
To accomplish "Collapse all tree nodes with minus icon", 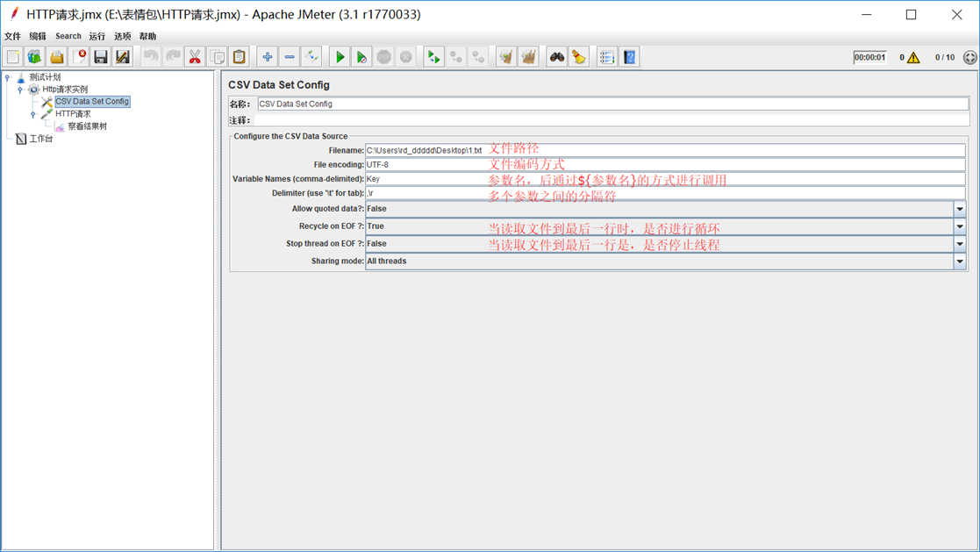I will pyautogui.click(x=290, y=57).
